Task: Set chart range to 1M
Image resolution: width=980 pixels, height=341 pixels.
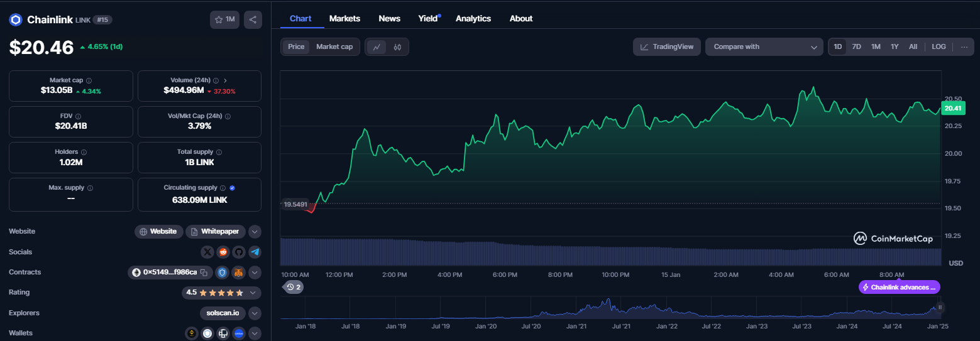Action: coord(876,46)
